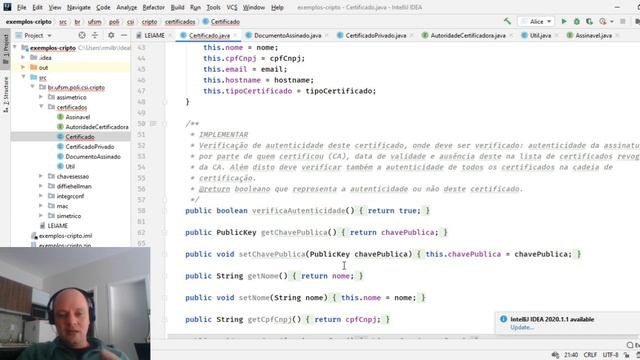Run with coverage via the shield icon
Viewport: 640px width, 360px height.
(x=589, y=21)
